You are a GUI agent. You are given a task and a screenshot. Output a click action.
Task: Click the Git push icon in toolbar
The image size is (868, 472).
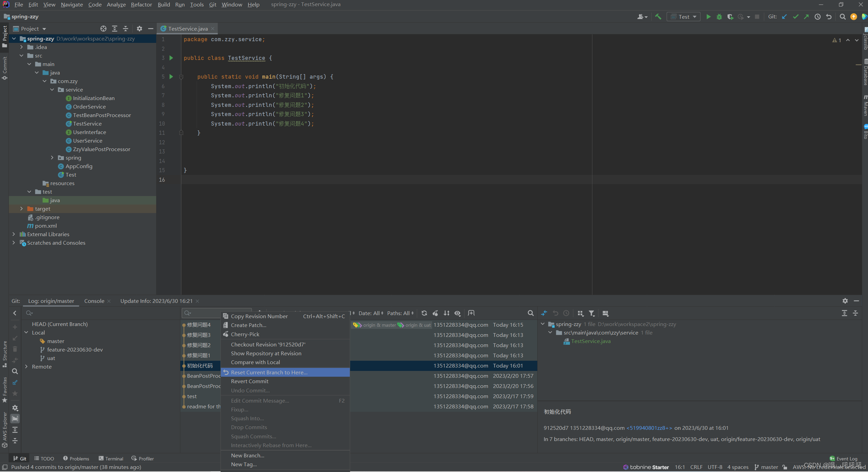807,16
